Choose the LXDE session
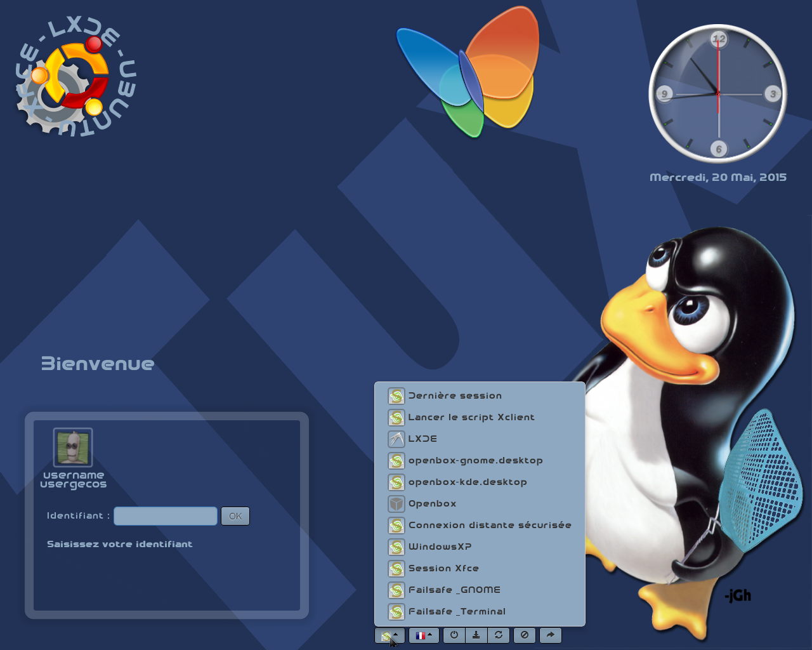 [x=480, y=439]
